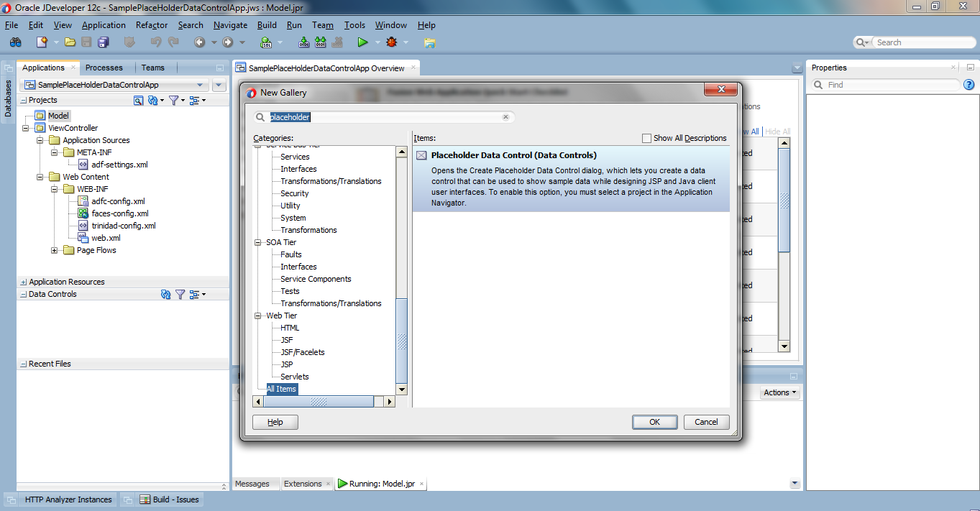The image size is (980, 511).
Task: Expand the Page Flows folder
Action: [55, 250]
